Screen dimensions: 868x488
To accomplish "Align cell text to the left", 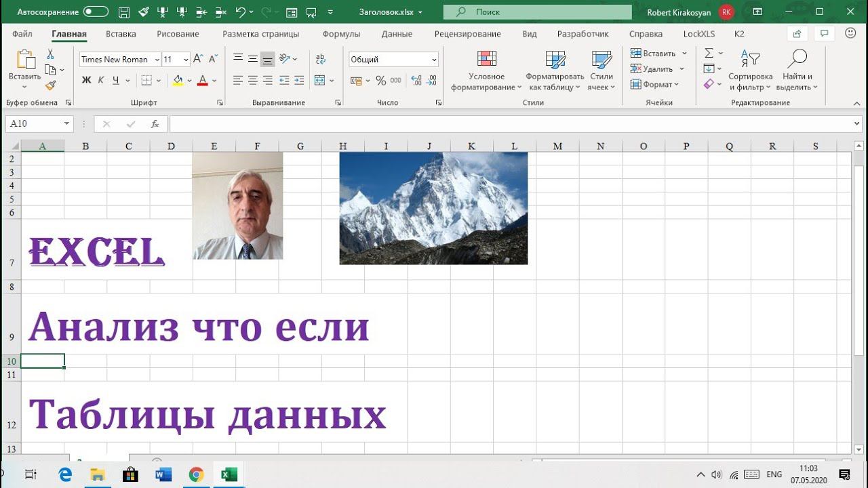I will (x=238, y=81).
